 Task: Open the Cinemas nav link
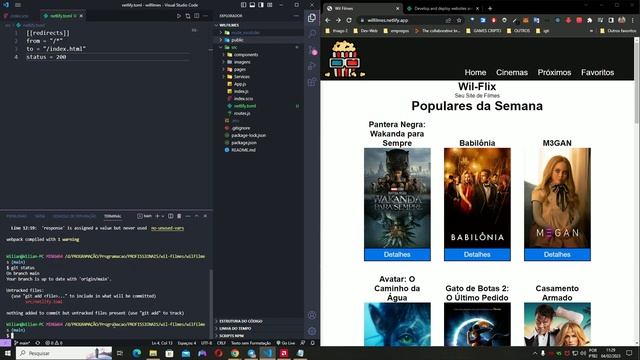pos(512,72)
